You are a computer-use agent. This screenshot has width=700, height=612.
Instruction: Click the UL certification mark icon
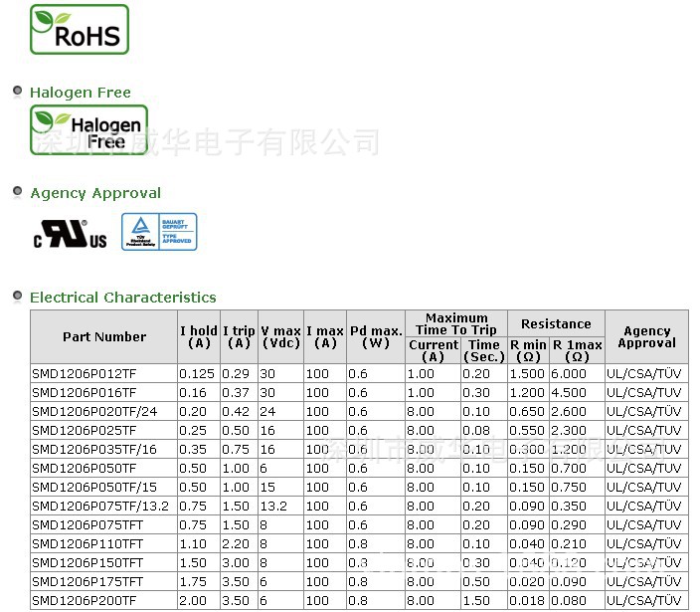coord(71,234)
